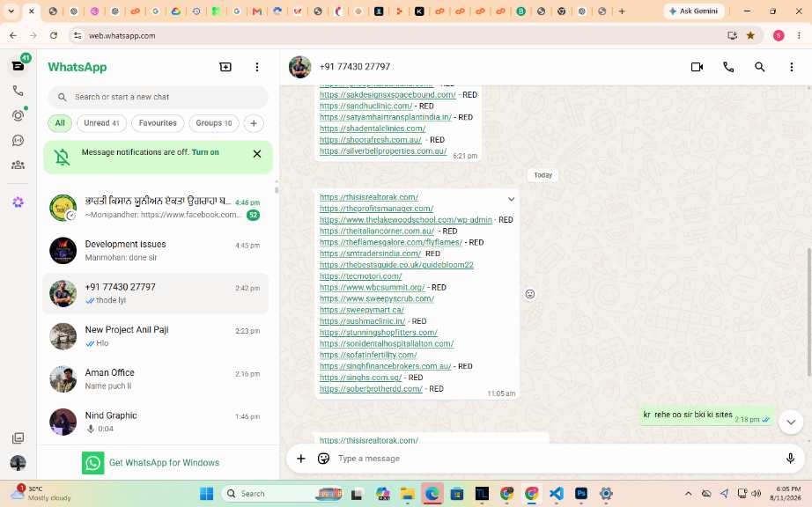Select the Unread 41 filter tab

coord(101,123)
